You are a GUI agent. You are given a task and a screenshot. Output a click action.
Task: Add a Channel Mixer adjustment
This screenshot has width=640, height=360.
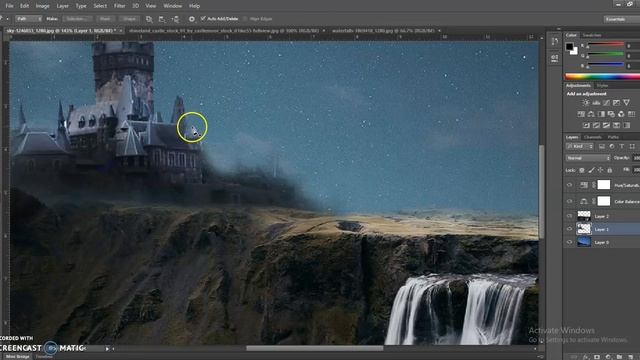pos(621,114)
